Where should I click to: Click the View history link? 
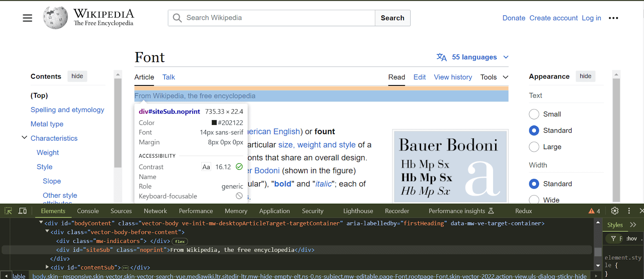(453, 77)
